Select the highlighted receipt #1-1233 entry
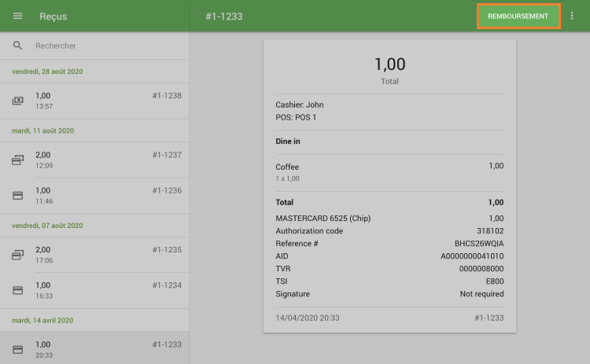 point(102,349)
